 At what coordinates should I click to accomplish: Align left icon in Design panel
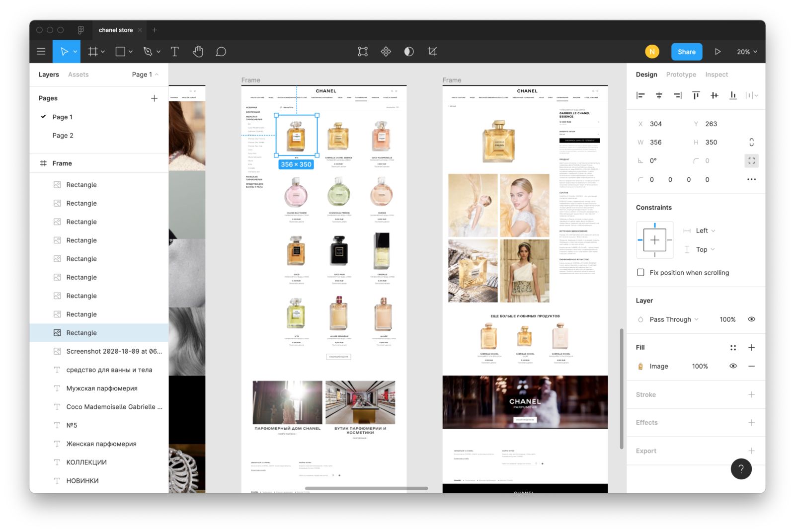[640, 95]
